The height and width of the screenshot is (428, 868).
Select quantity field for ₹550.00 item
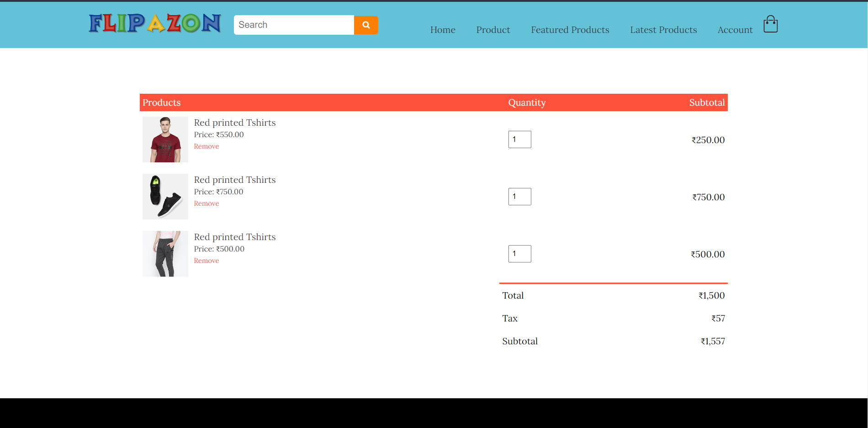[519, 139]
